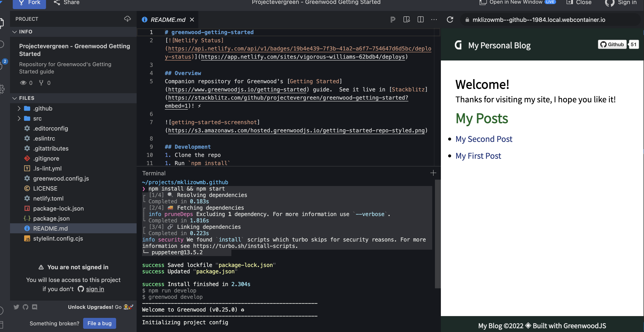Collapse the INFO section
This screenshot has width=644, height=332.
coord(15,32)
